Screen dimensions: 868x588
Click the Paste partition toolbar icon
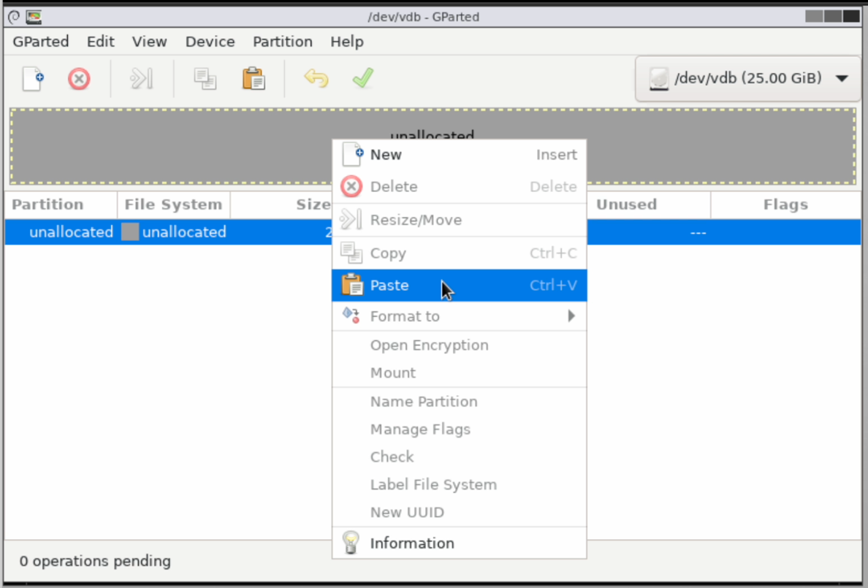pos(253,79)
